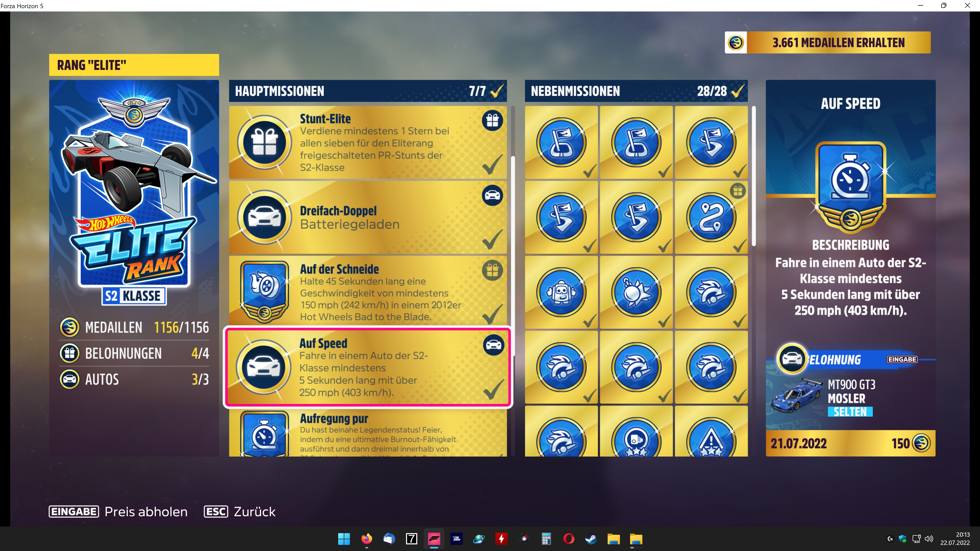Click the medal counter banner
This screenshot has height=551, width=980.
click(x=827, y=43)
